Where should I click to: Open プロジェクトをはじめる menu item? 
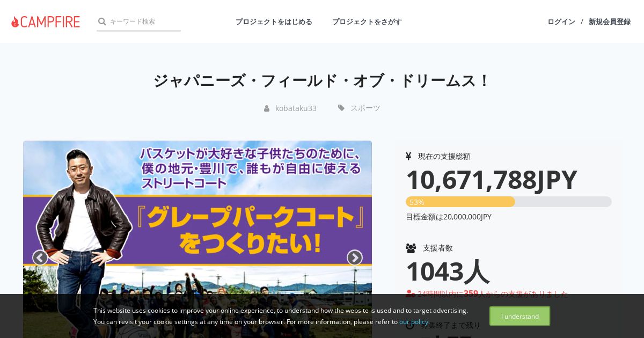point(274,21)
